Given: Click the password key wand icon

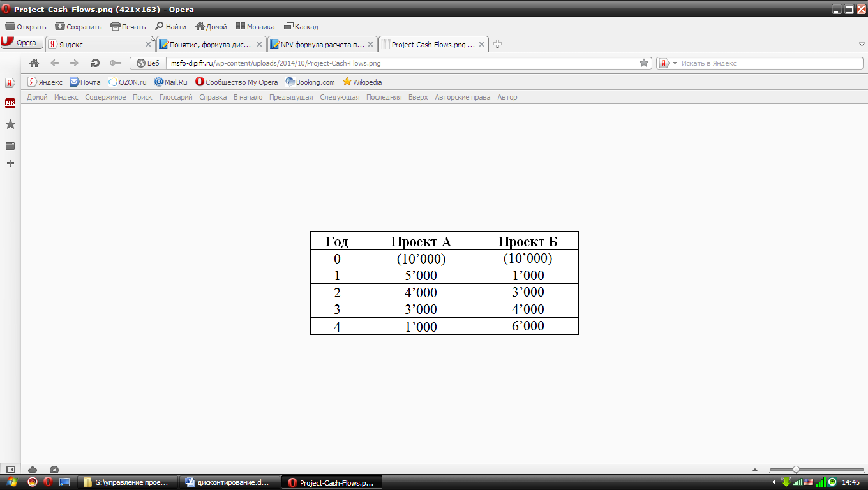Looking at the screenshot, I should click(116, 63).
